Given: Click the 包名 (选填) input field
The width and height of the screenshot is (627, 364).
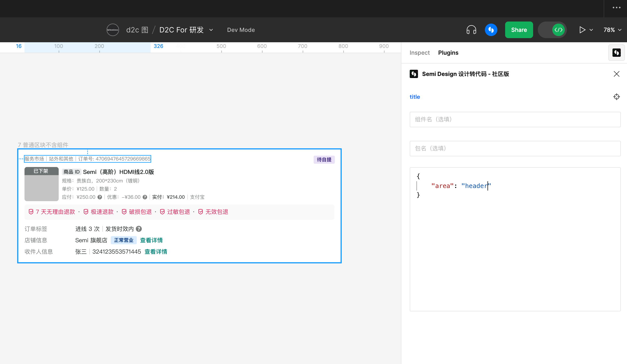Looking at the screenshot, I should tap(515, 148).
